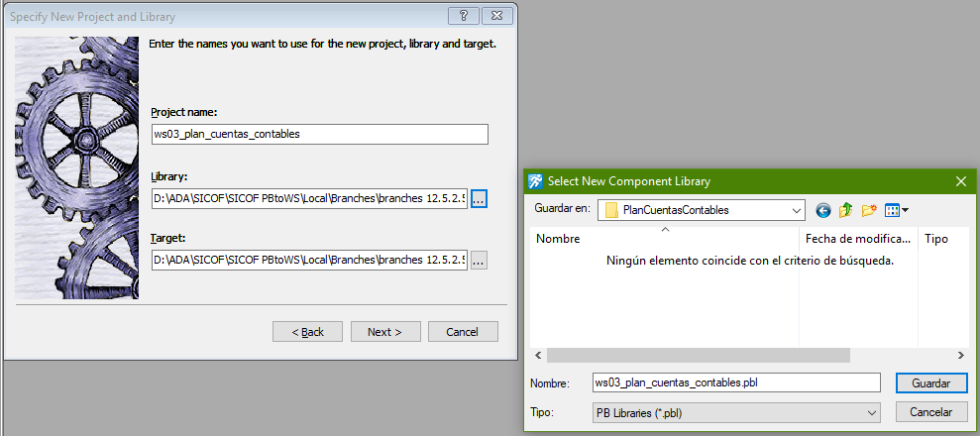Go to the previous wizard step with Back
The height and width of the screenshot is (436, 980).
tap(307, 332)
